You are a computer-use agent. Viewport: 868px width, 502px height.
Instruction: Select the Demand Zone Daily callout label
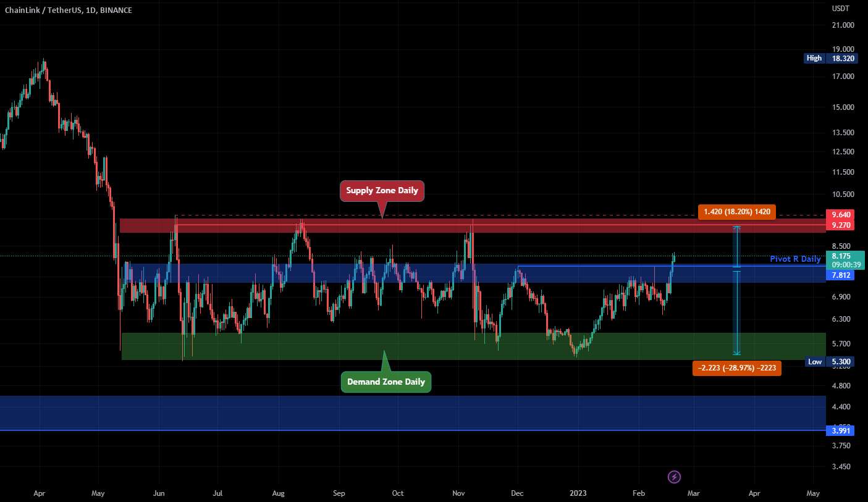386,382
